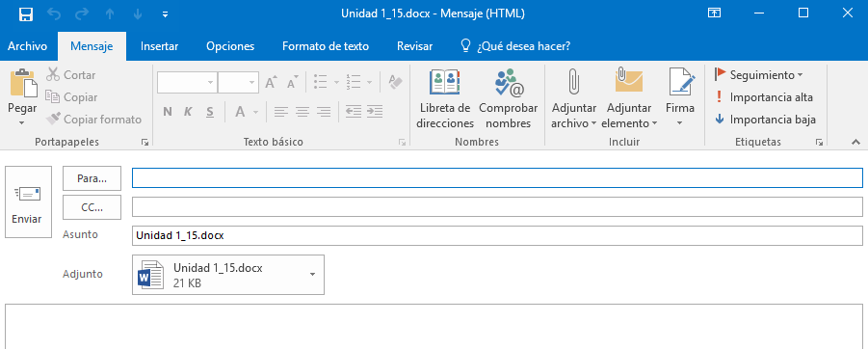The height and width of the screenshot is (349, 868).
Task: Open the Firma signature menu
Action: pyautogui.click(x=680, y=99)
